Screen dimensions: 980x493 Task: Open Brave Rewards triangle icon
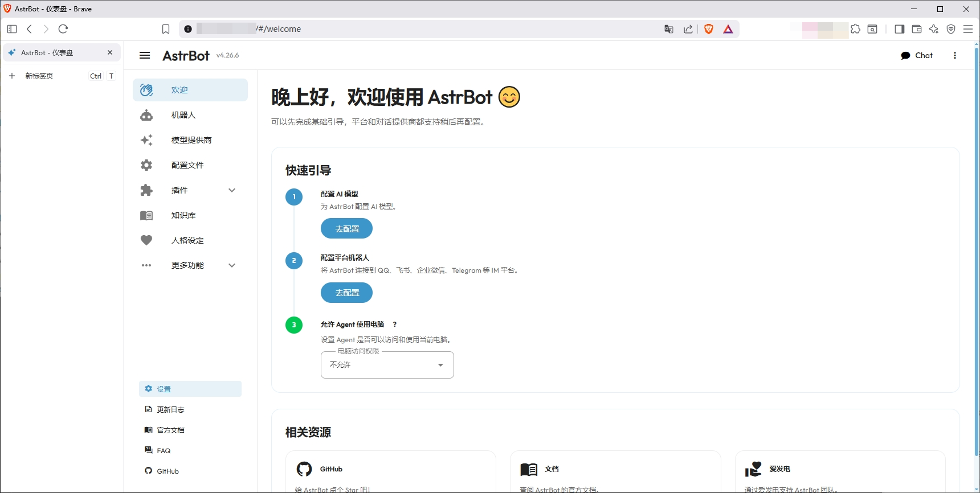click(x=728, y=29)
